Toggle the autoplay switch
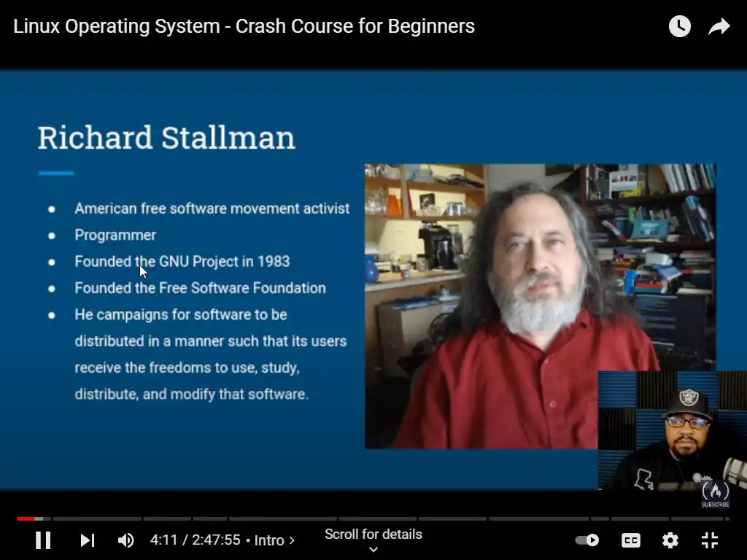This screenshot has width=747, height=560. point(587,540)
